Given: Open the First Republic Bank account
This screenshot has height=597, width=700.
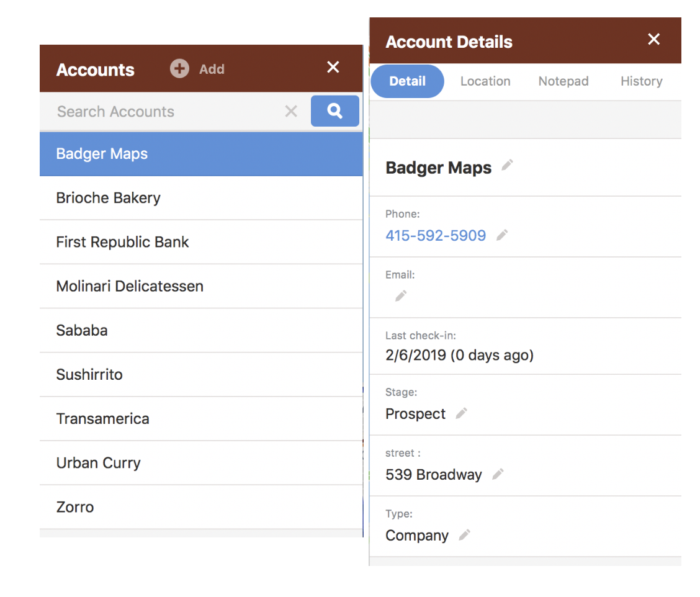Looking at the screenshot, I should click(201, 242).
